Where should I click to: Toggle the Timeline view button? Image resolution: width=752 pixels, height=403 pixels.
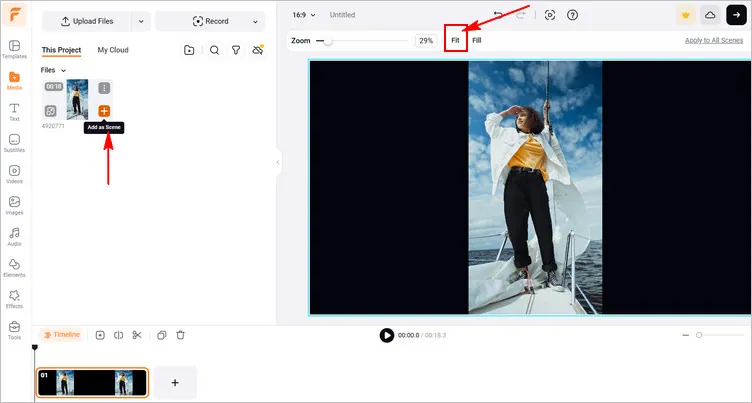click(x=61, y=335)
